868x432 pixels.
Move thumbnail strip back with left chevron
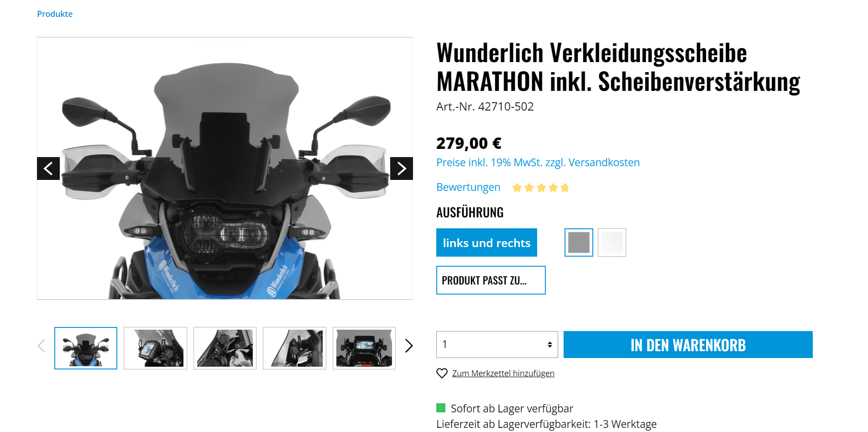click(x=42, y=346)
